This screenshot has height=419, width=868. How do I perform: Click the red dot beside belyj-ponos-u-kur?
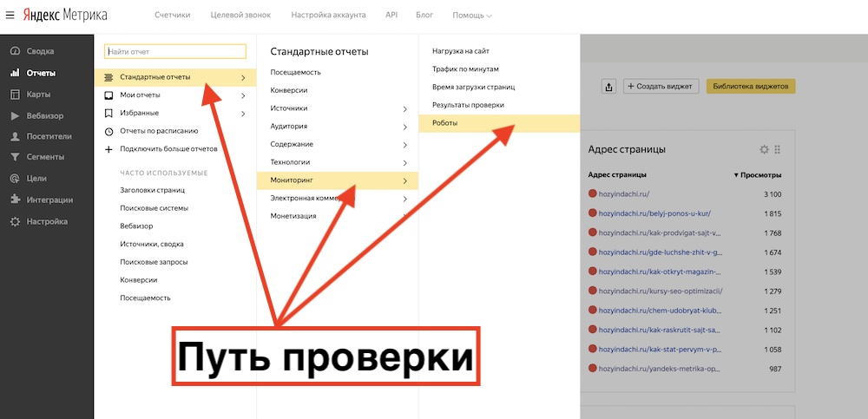592,213
